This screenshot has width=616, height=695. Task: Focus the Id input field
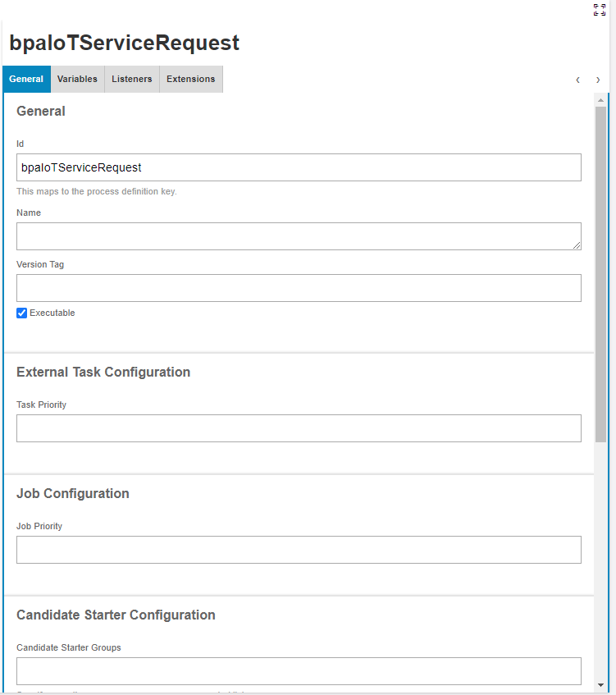pyautogui.click(x=299, y=167)
